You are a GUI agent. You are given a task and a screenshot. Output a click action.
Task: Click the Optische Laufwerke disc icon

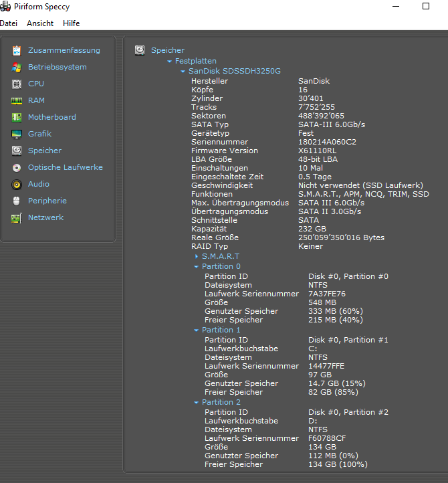click(x=17, y=167)
